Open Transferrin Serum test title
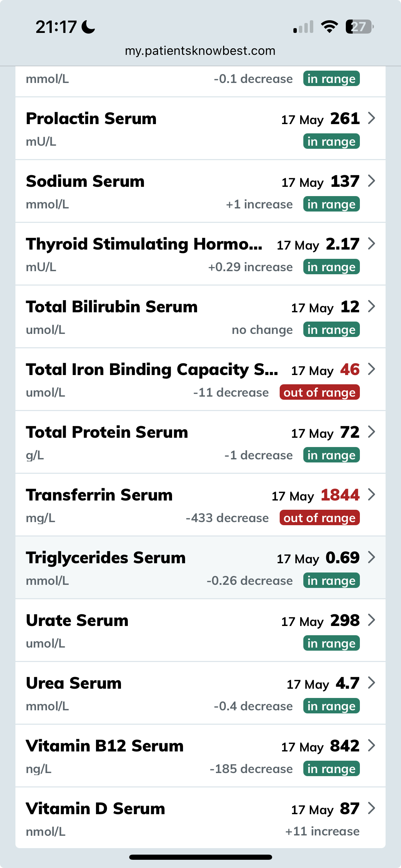The height and width of the screenshot is (868, 401). pyautogui.click(x=99, y=495)
